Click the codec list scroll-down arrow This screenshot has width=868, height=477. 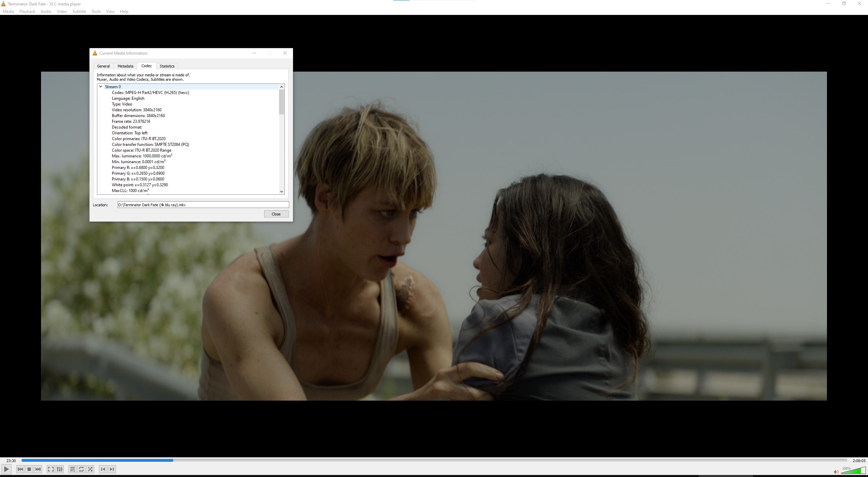point(281,191)
